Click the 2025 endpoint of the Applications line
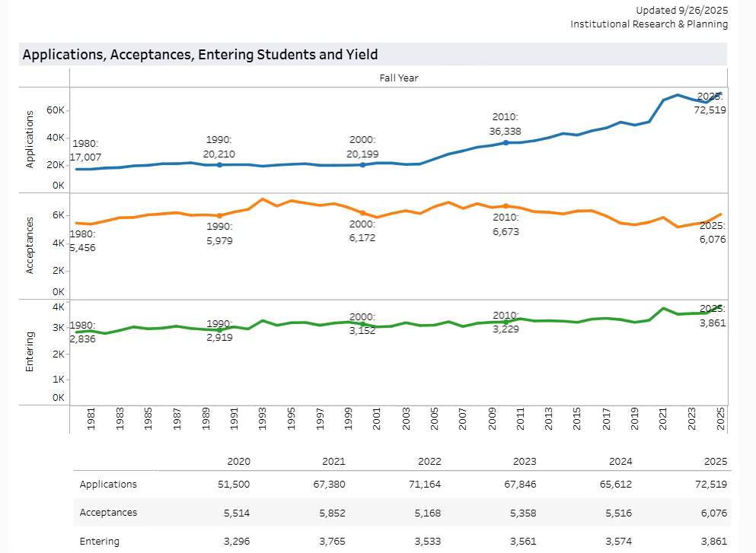This screenshot has height=553, width=756. tap(719, 94)
